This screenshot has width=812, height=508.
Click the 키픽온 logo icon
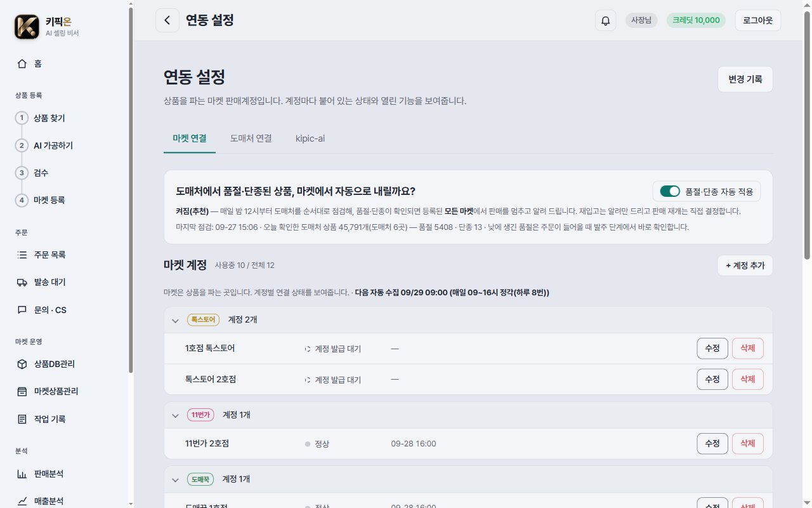pyautogui.click(x=27, y=27)
